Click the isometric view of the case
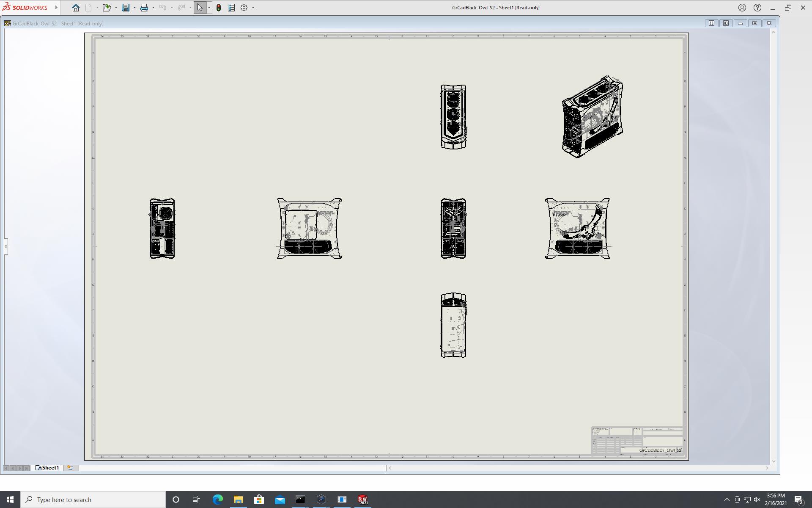812x508 pixels. tap(592, 117)
